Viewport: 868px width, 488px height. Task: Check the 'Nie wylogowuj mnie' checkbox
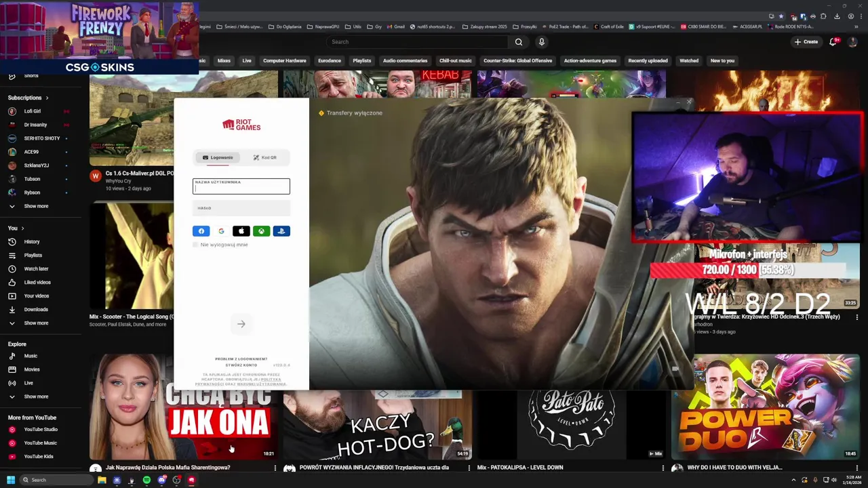coord(195,245)
